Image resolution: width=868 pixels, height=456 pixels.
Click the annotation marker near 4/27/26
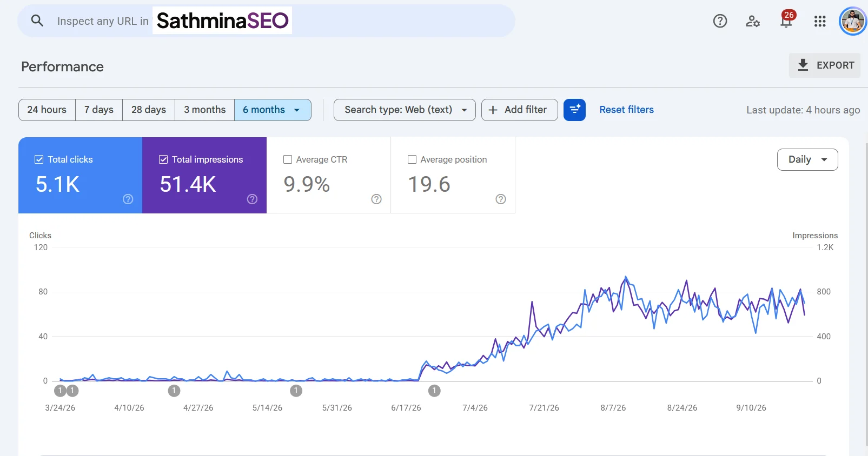click(174, 391)
